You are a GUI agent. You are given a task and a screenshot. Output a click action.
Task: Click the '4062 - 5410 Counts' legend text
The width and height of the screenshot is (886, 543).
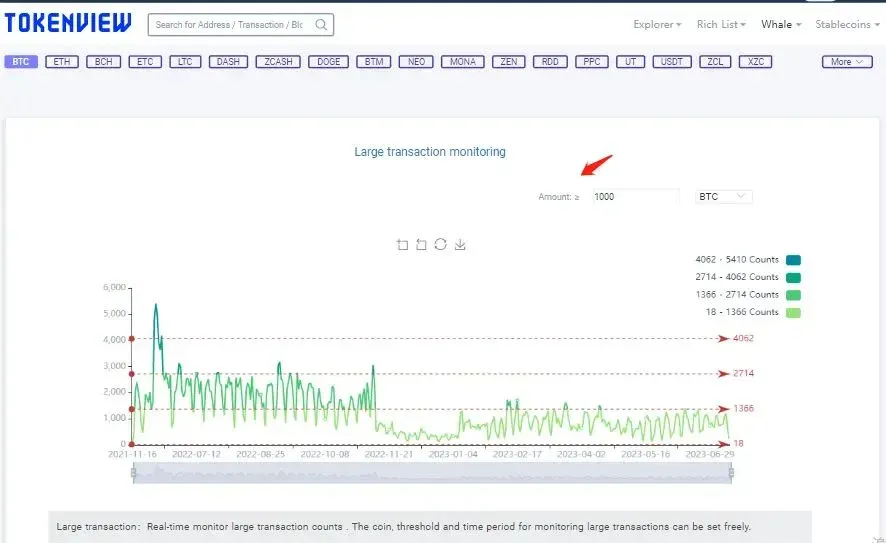click(737, 260)
